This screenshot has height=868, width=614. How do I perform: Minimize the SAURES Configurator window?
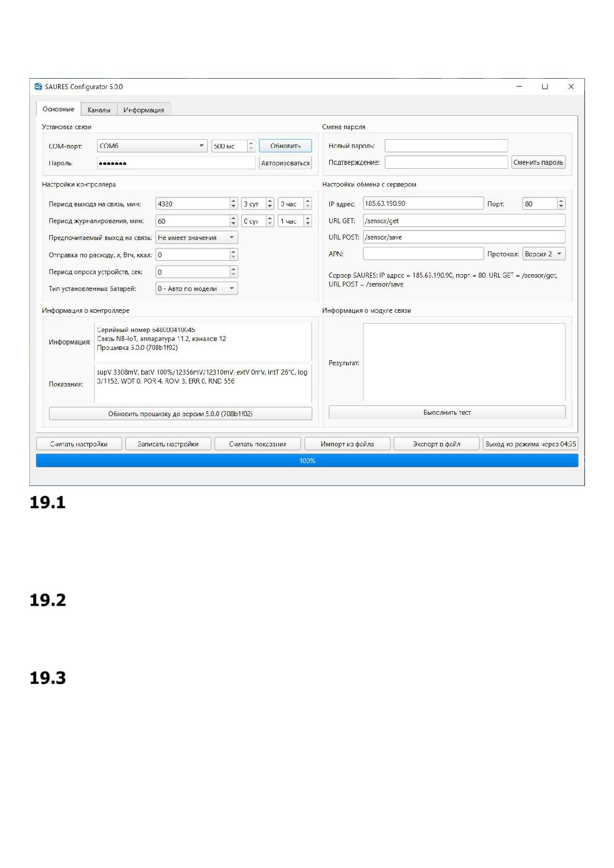(519, 87)
